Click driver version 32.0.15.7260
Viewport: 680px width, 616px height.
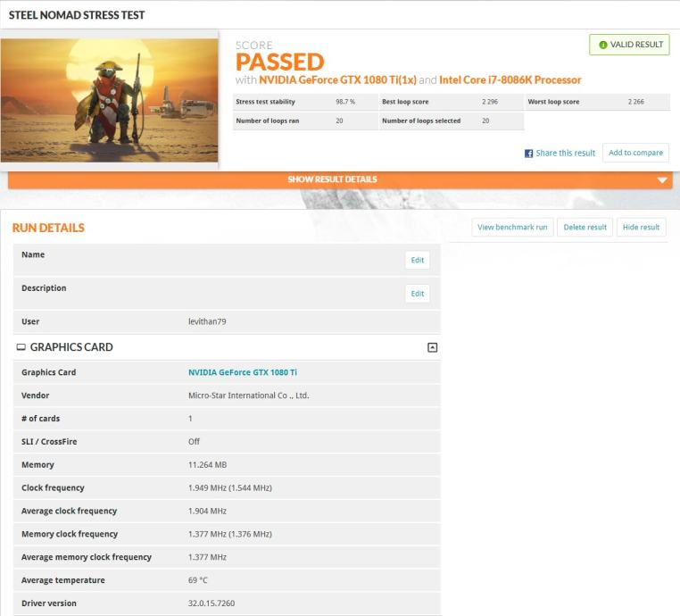(211, 603)
